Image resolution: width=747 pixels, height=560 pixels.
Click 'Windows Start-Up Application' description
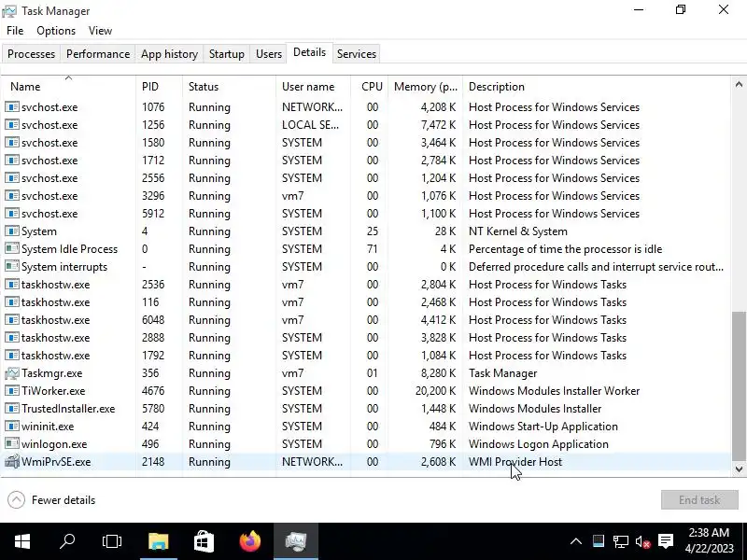click(x=543, y=427)
